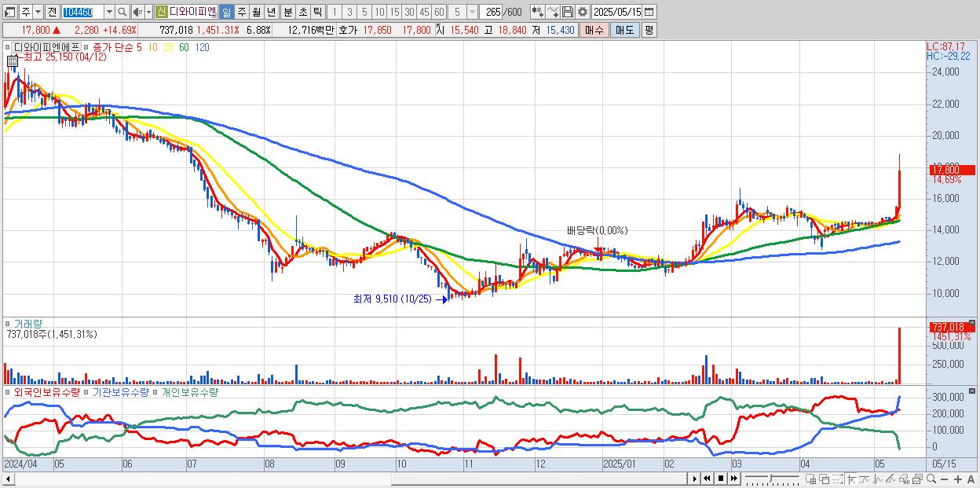
Task: Click the 매도 sell button
Action: (624, 30)
